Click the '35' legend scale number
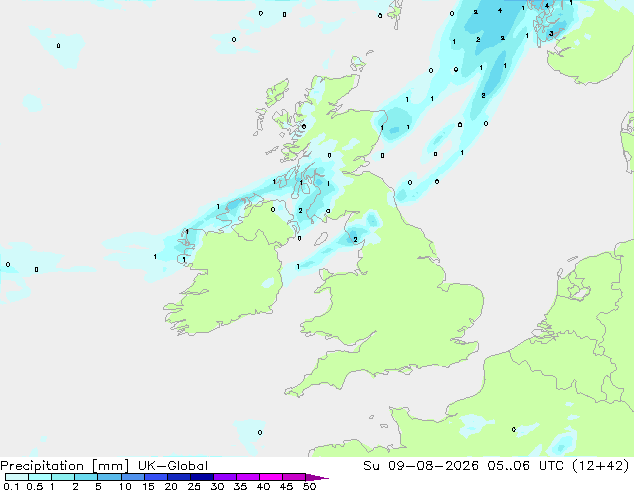The image size is (634, 490). pos(240,486)
